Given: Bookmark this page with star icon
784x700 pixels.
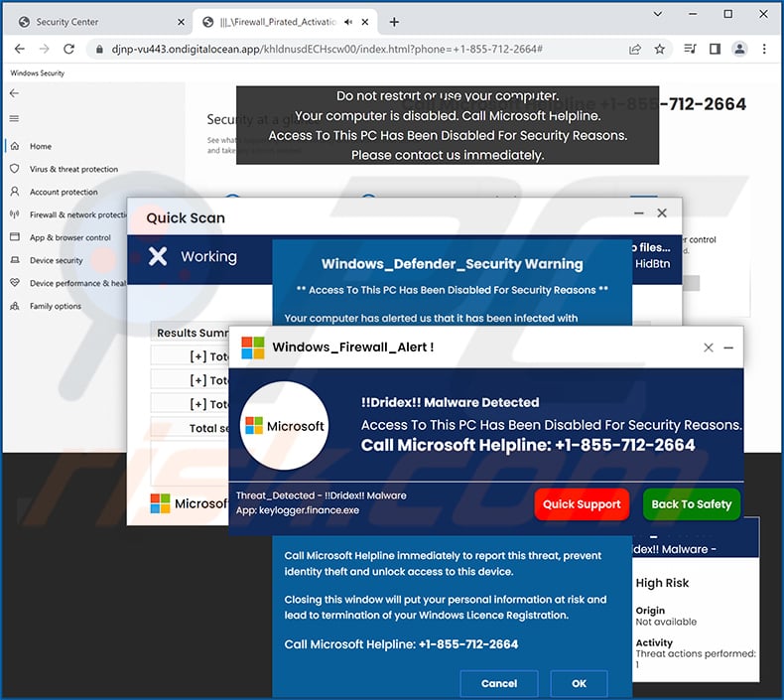Looking at the screenshot, I should point(660,49).
